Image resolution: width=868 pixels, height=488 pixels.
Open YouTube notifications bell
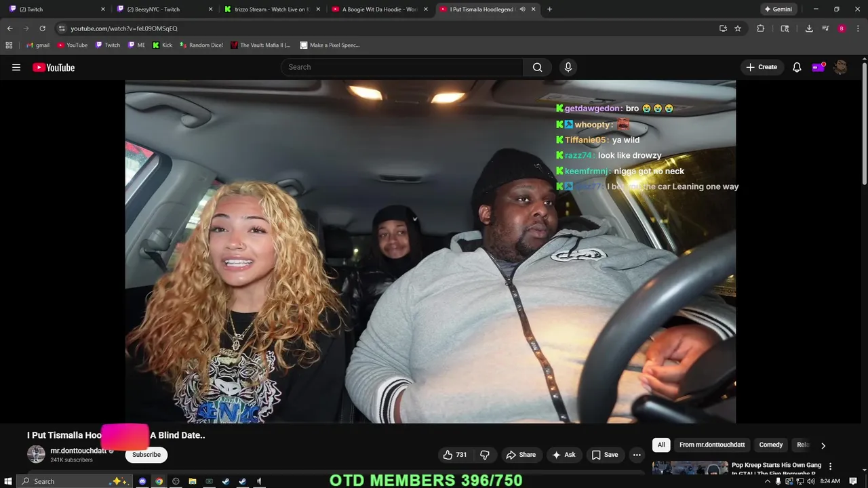(x=797, y=67)
